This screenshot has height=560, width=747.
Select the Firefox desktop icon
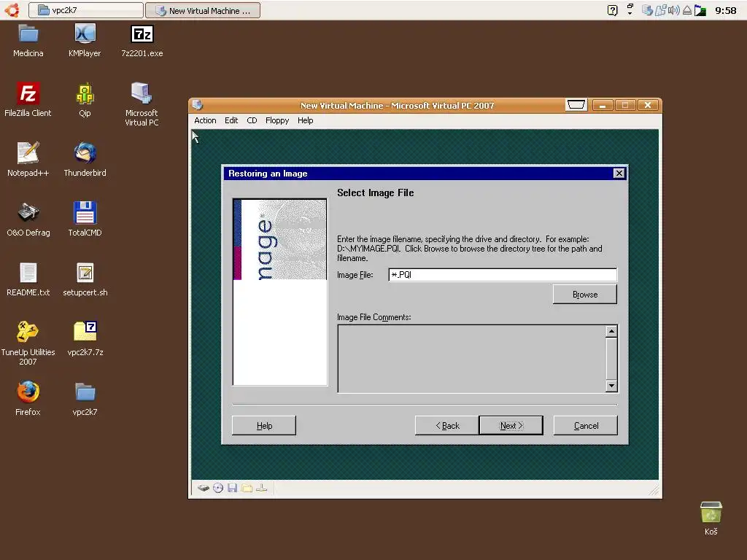point(28,399)
